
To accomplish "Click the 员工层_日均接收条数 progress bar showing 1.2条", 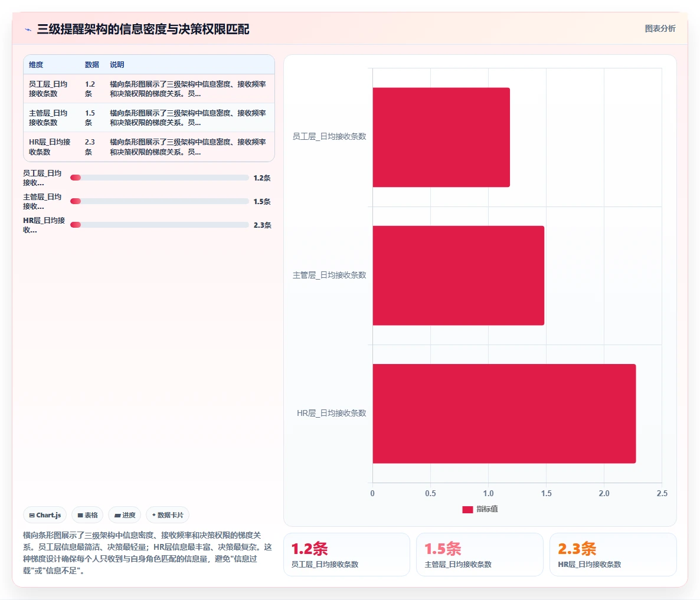I will 159,178.
